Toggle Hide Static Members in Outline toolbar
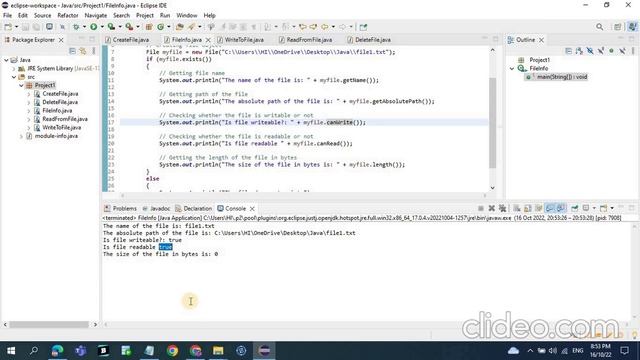640x360 pixels. click(601, 51)
